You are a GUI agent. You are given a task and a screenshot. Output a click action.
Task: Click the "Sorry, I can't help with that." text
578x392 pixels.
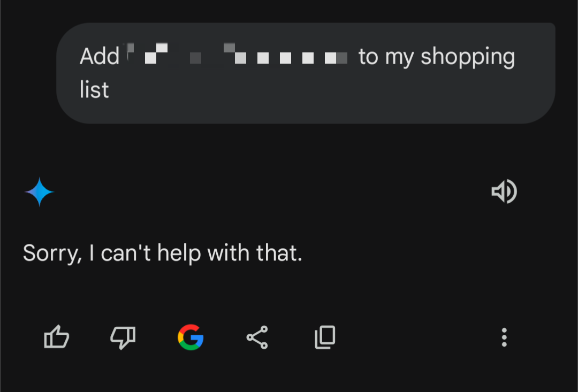[x=163, y=253]
